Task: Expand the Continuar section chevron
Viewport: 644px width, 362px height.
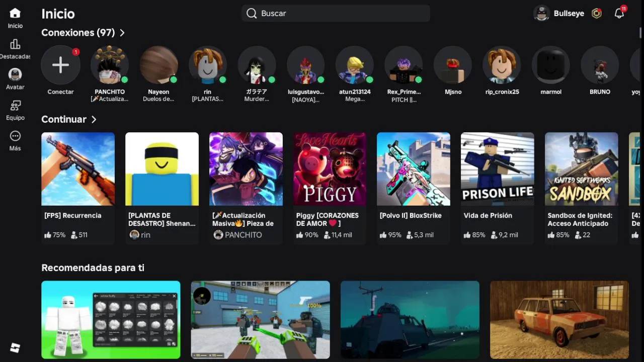Action: point(94,120)
